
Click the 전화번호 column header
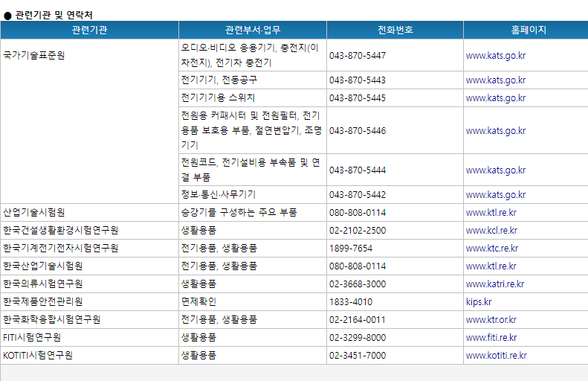(395, 30)
